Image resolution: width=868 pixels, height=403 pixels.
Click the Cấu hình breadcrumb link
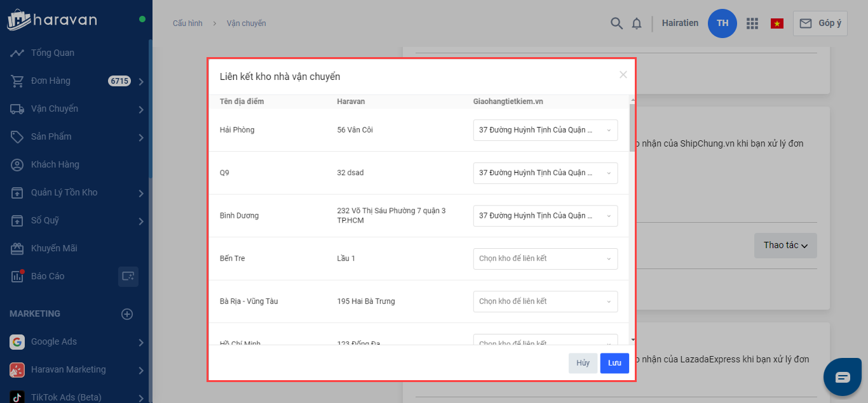click(x=187, y=23)
